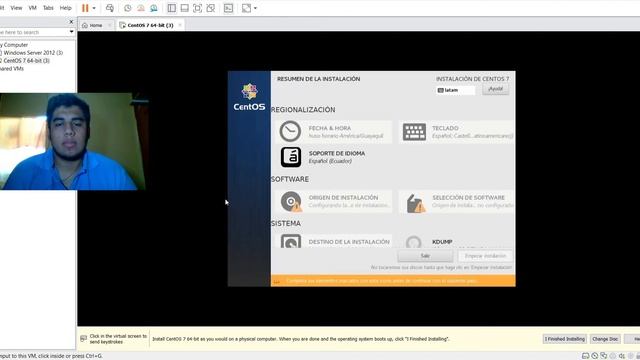Select My Computer in the library tree
This screenshot has width=640, height=360.
coord(15,45)
